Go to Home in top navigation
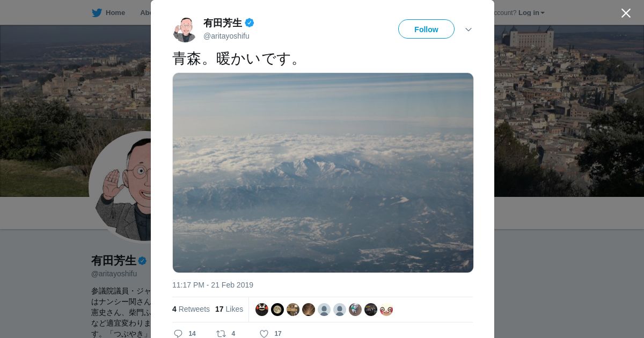The height and width of the screenshot is (338, 644). [115, 13]
